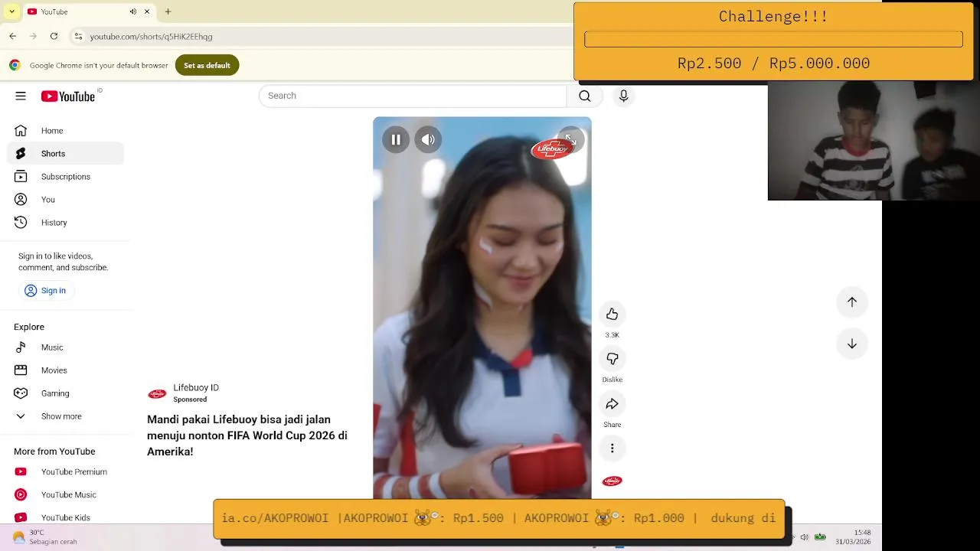Open the You section
The image size is (980, 551).
point(65,200)
